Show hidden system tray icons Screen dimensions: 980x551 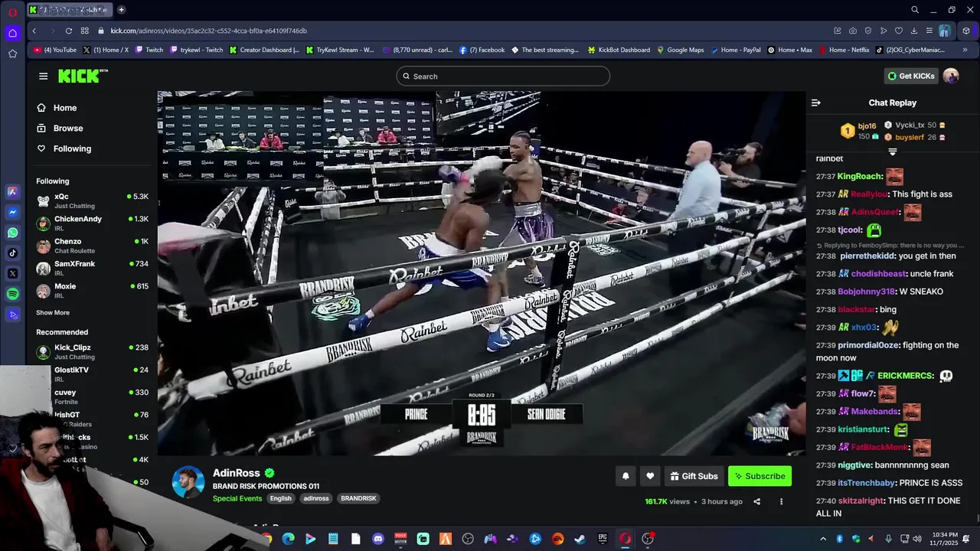pos(823,539)
